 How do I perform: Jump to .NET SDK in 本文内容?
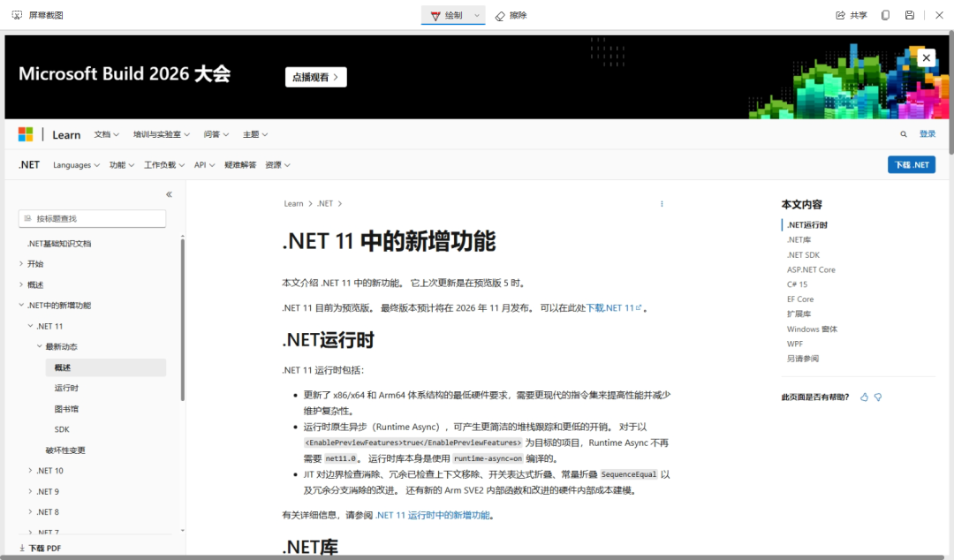[803, 254]
